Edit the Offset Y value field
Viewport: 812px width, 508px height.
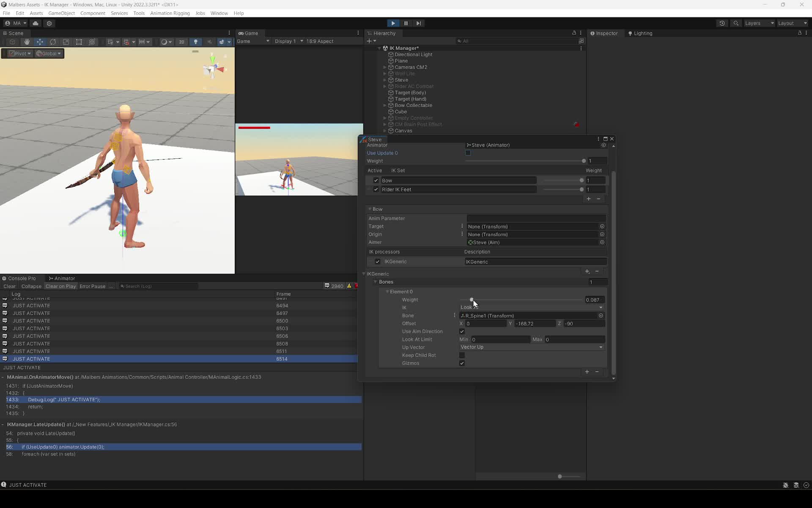(534, 323)
